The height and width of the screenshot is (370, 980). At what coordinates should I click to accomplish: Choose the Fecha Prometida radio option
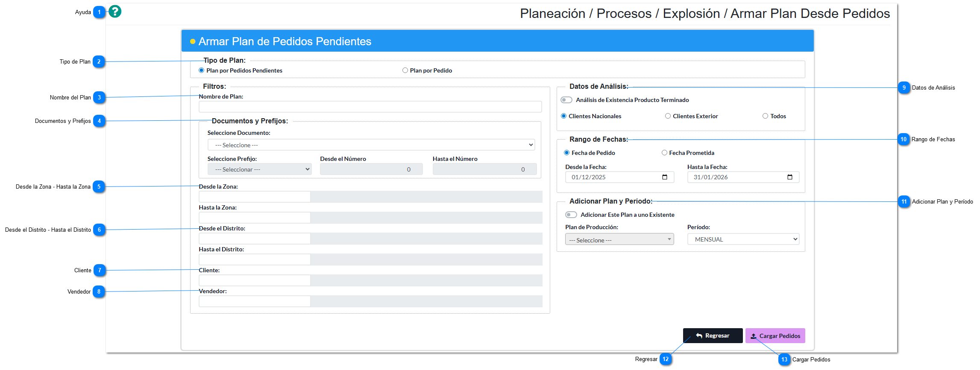[x=664, y=153]
